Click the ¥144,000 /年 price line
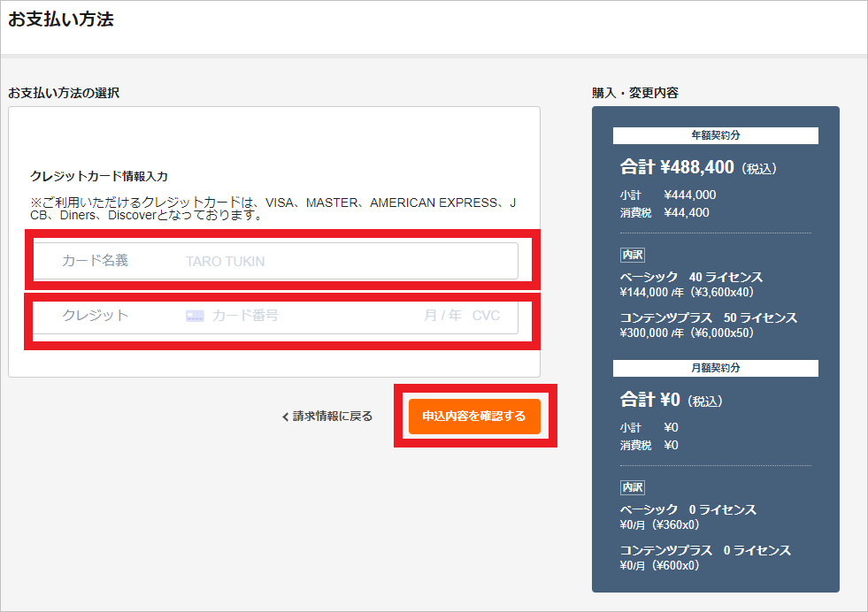Screen dimensions: 868x612 click(x=687, y=292)
